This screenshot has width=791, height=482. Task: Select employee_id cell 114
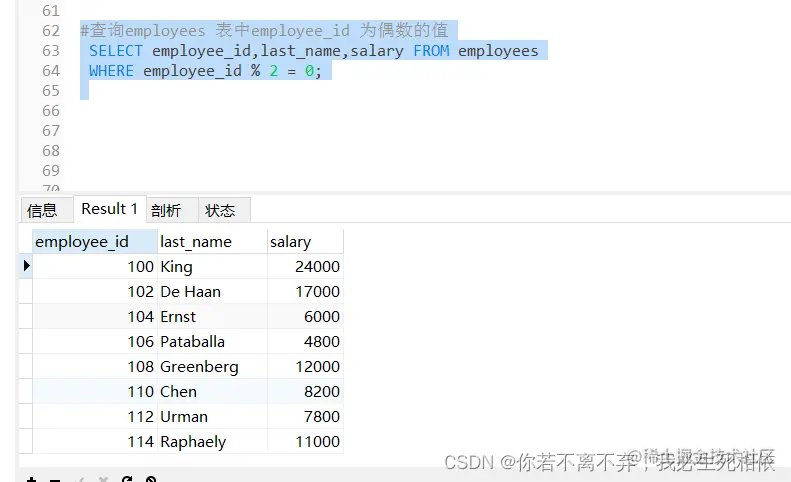pos(95,441)
